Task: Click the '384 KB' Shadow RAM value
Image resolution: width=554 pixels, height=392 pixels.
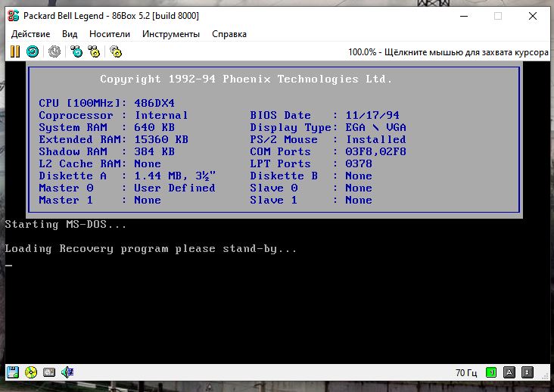Action: pos(154,151)
